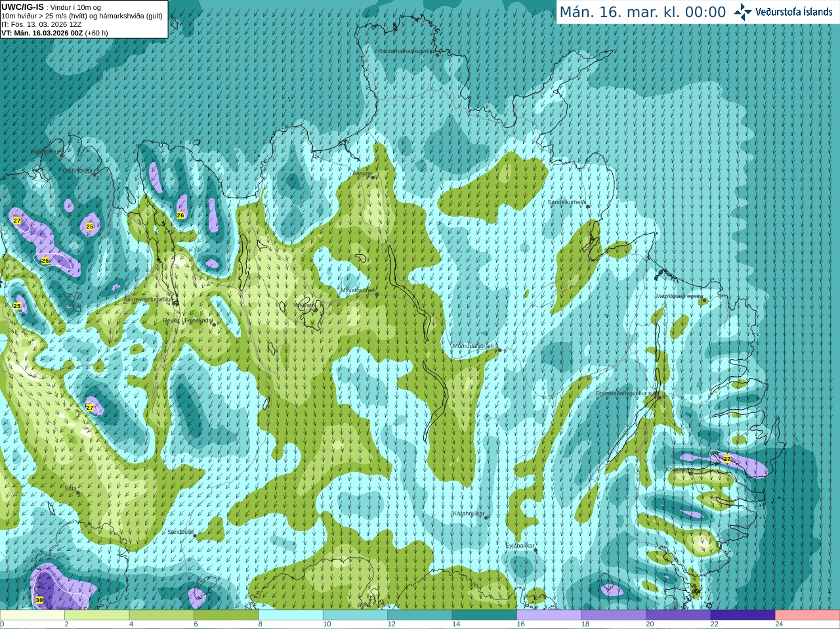Click the yellow 26 marker on the peninsula east of Ólafsfjörður
Image resolution: width=840 pixels, height=629 pixels.
pos(180,215)
